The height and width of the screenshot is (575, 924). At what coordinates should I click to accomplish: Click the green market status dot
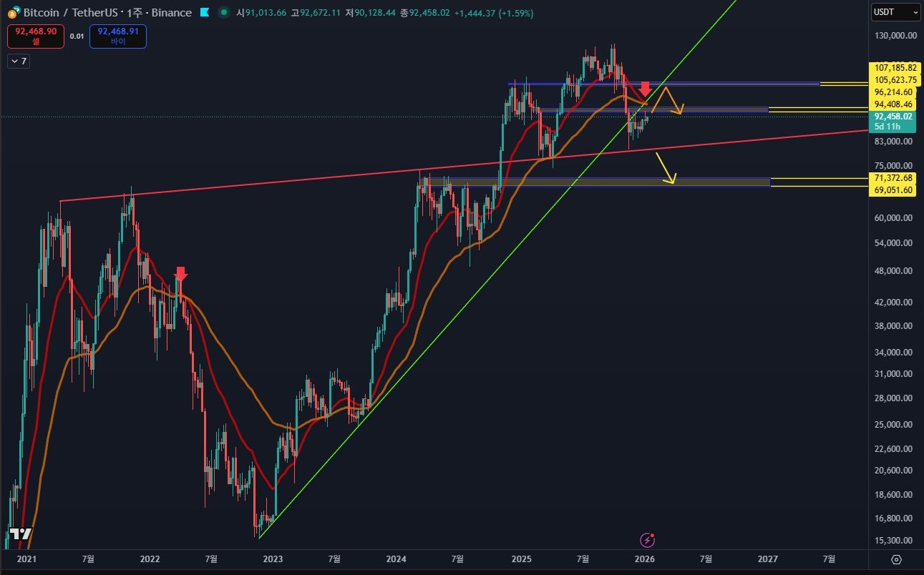[x=225, y=13]
